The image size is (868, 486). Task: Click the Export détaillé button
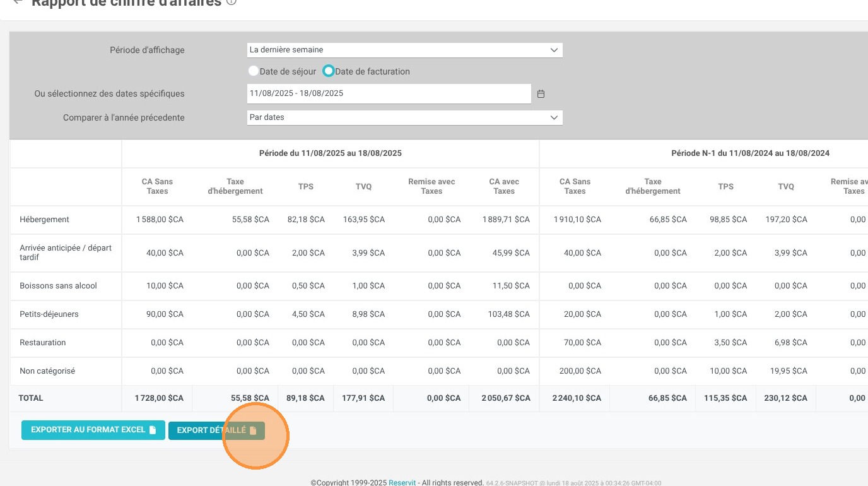click(x=216, y=430)
